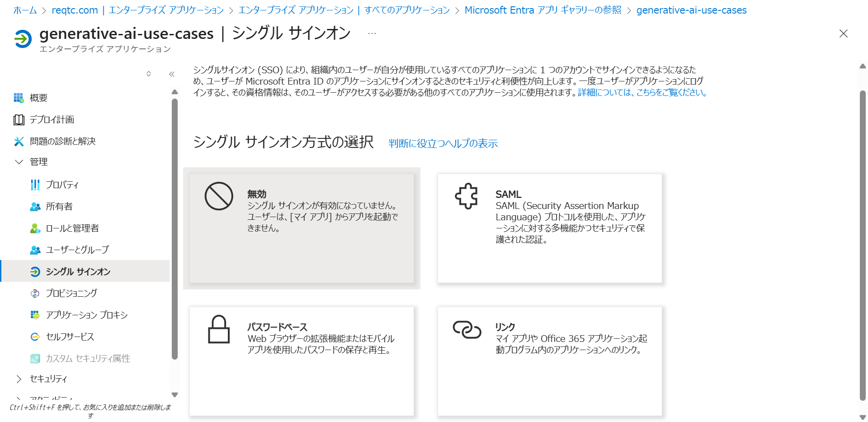Select the プロパティ bars icon
Viewport: 868px width, 422px height.
click(35, 185)
